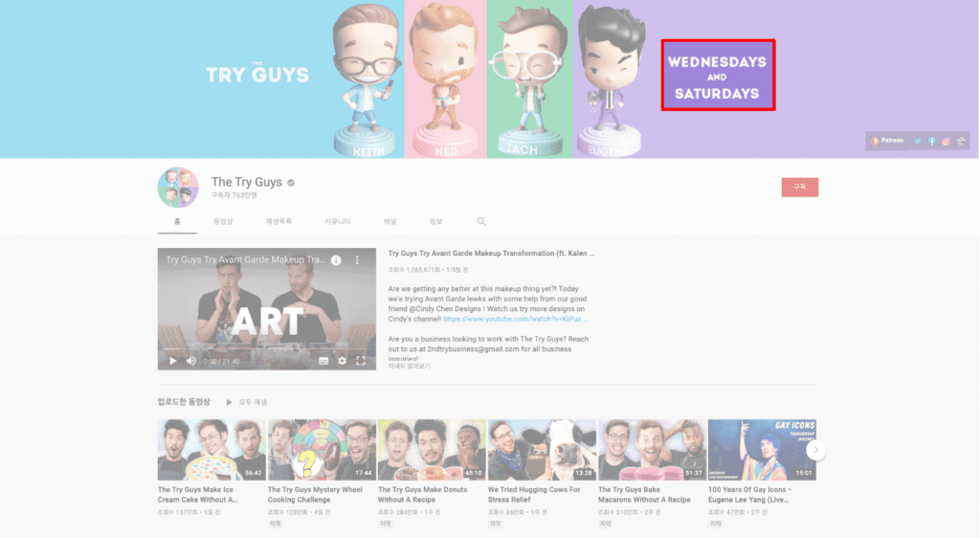Open the Instagram icon link on banner
The width and height of the screenshot is (980, 538).
[947, 142]
